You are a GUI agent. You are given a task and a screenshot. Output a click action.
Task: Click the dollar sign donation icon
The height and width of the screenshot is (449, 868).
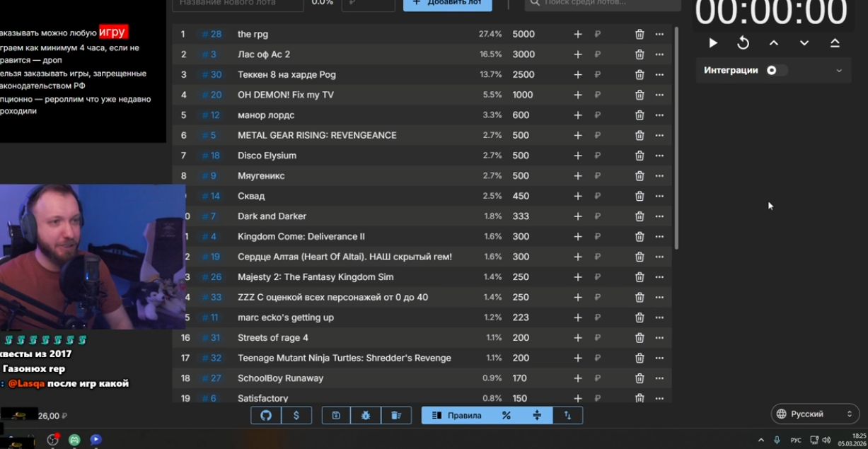coord(296,415)
